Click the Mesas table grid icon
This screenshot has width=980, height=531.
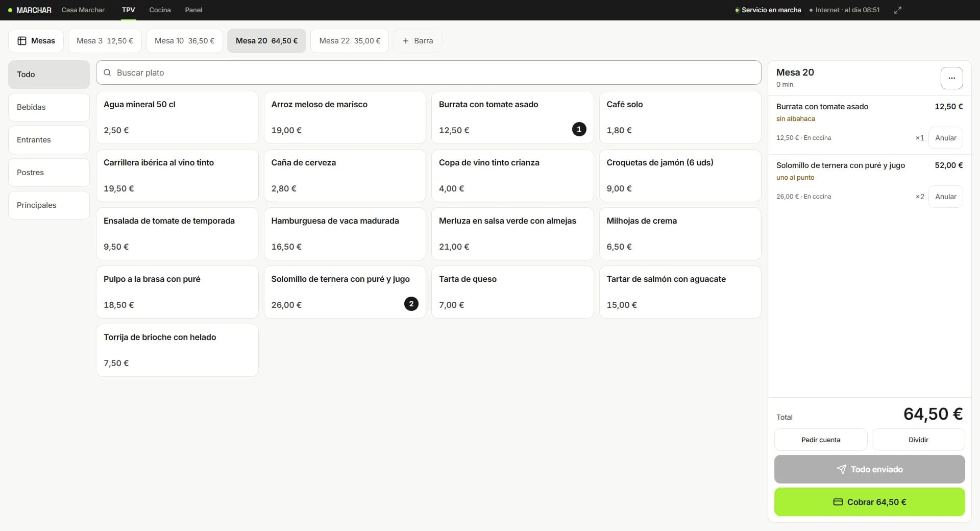tap(22, 41)
